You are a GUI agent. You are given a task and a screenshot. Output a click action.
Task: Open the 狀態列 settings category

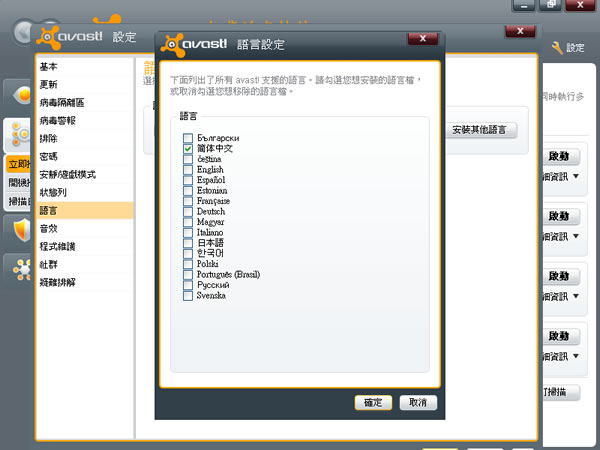coord(85,192)
